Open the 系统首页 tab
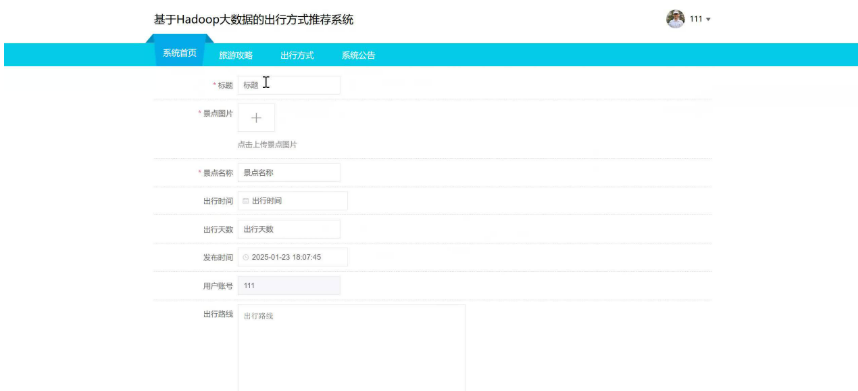 pyautogui.click(x=179, y=54)
